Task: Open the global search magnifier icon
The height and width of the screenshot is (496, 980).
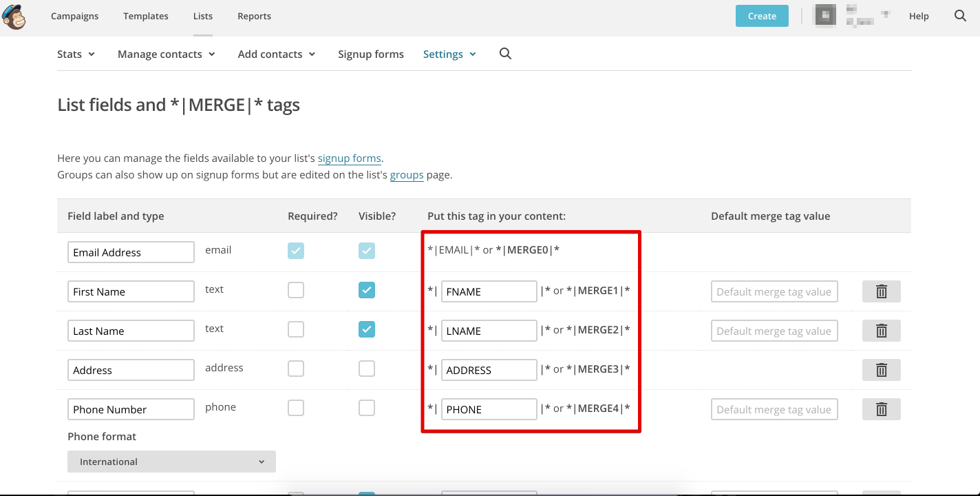Action: (x=960, y=16)
